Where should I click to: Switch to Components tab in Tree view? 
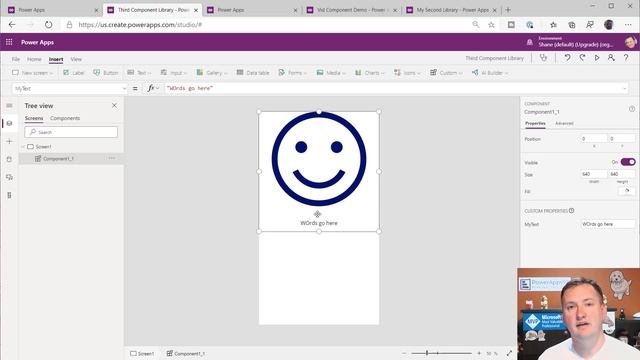coord(65,118)
